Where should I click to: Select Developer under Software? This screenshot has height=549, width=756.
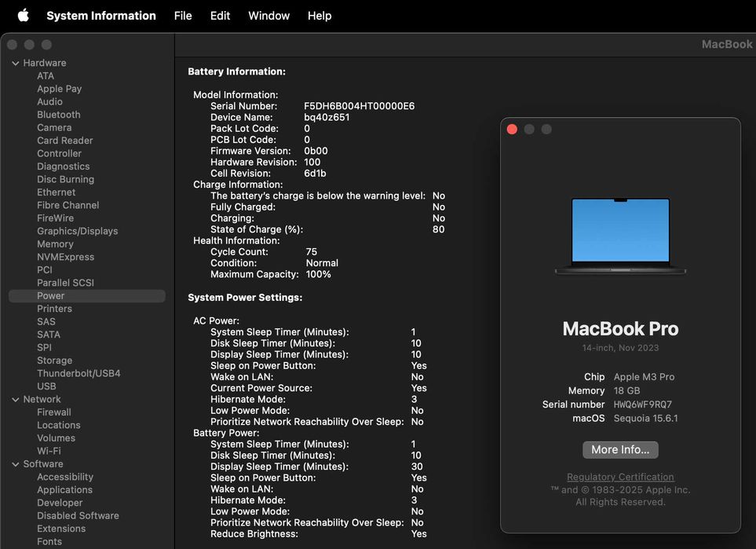[60, 503]
